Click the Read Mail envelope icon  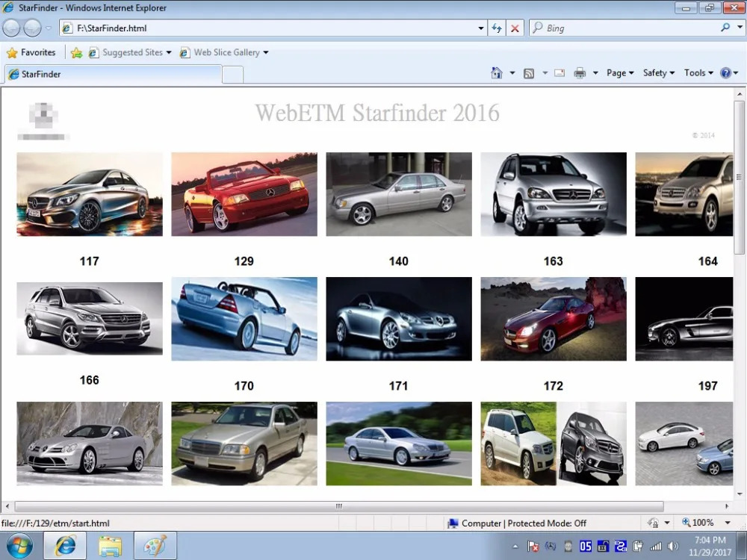point(560,73)
